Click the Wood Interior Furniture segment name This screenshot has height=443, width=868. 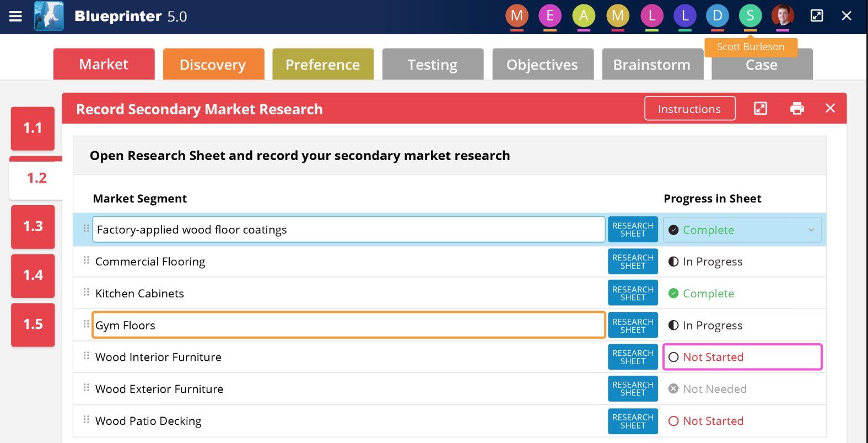coord(158,357)
